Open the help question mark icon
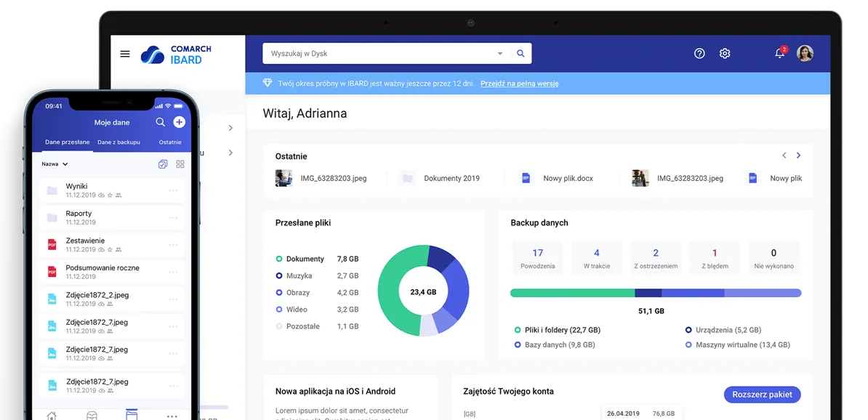The height and width of the screenshot is (420, 868). (x=700, y=54)
